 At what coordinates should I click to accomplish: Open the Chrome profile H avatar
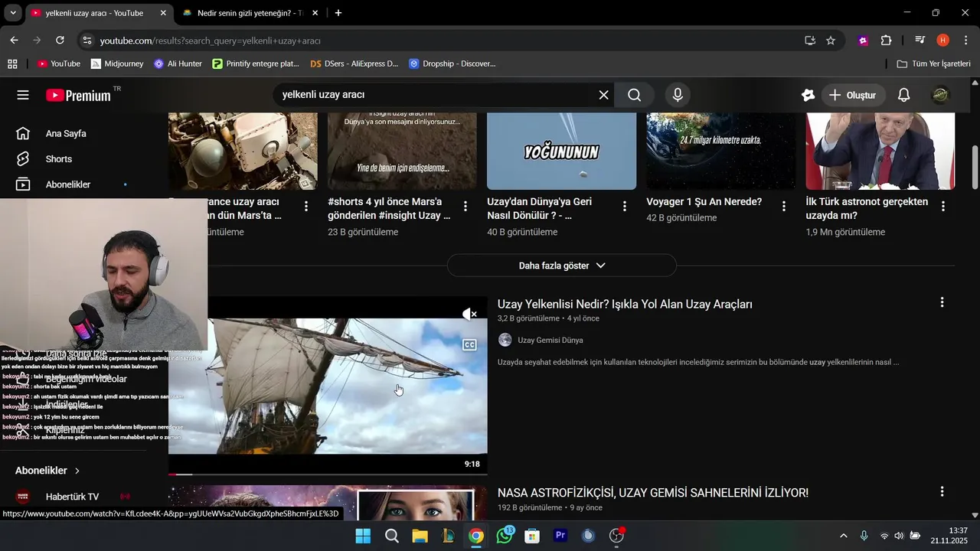[x=942, y=41]
